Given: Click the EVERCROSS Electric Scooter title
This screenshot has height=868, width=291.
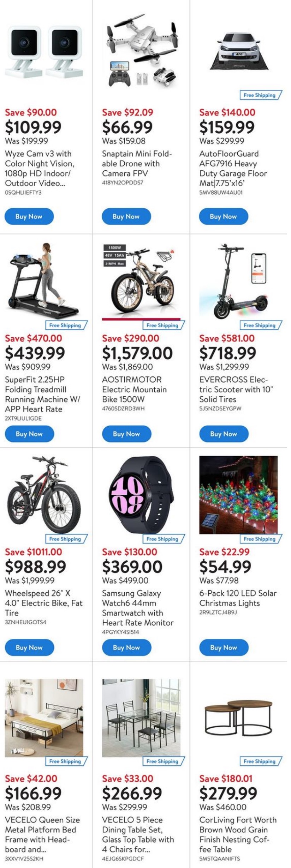Looking at the screenshot, I should [x=236, y=389].
